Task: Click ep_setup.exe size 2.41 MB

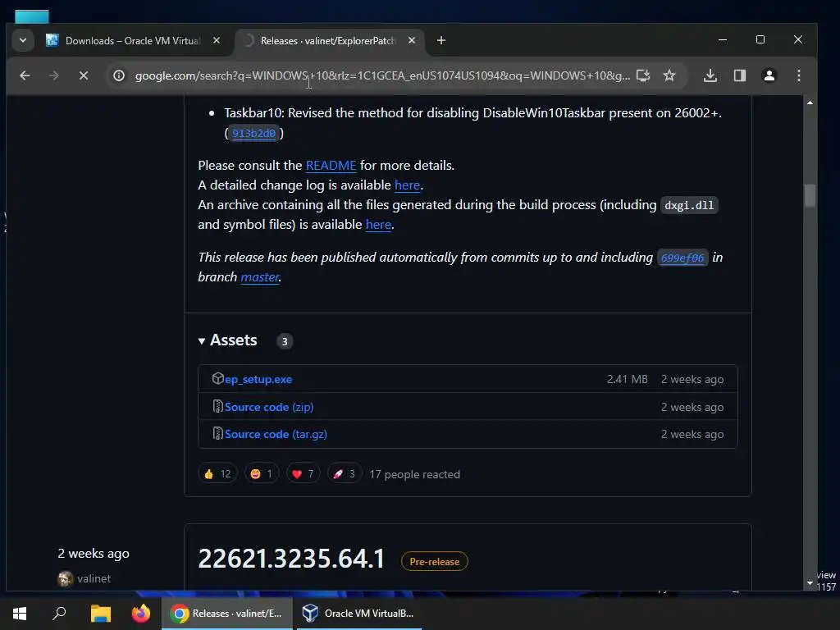Action: coord(628,379)
